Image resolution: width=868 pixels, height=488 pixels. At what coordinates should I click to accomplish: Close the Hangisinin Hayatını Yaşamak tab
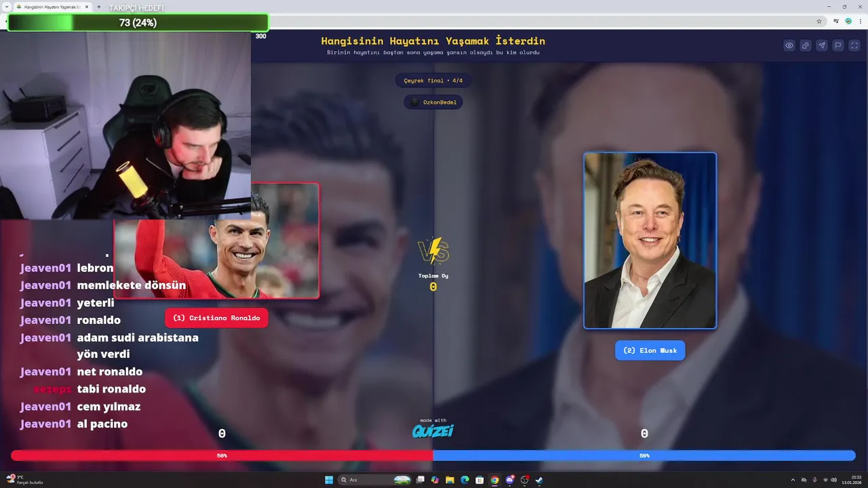point(86,7)
